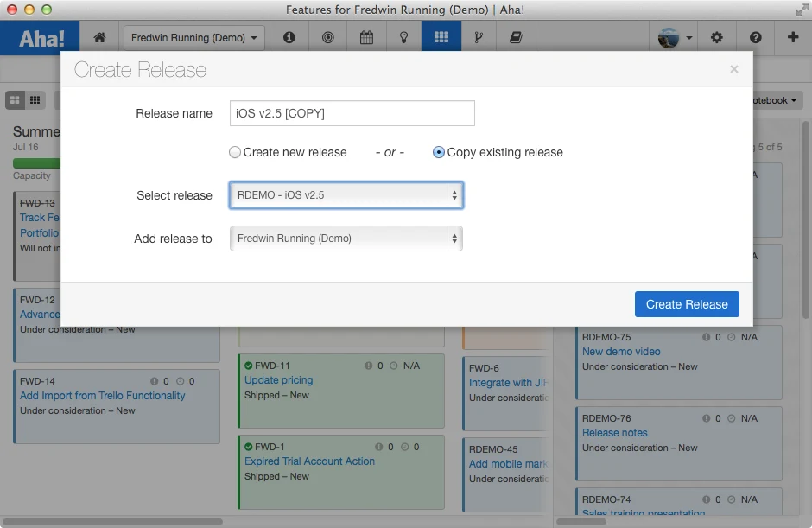
Task: Open the notebooks book icon
Action: pos(516,37)
